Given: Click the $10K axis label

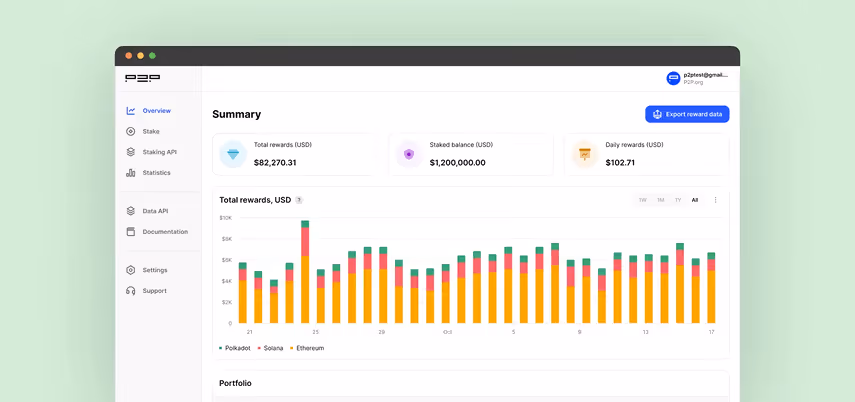Looking at the screenshot, I should click(x=225, y=218).
